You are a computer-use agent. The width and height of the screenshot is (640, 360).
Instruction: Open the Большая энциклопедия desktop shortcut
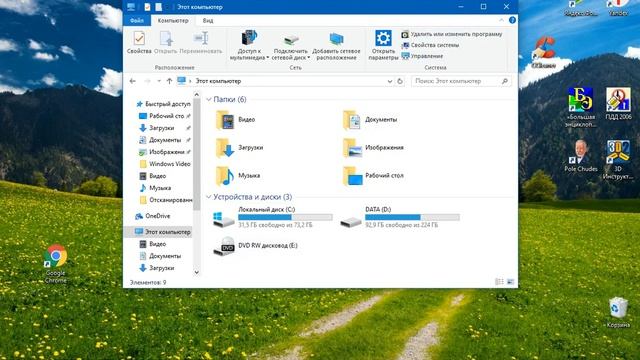pyautogui.click(x=580, y=107)
